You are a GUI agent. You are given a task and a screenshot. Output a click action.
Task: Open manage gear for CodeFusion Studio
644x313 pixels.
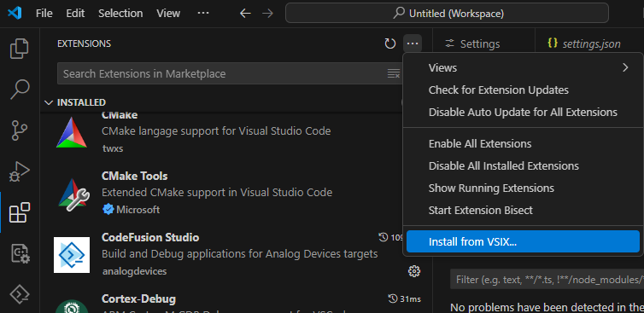[414, 271]
